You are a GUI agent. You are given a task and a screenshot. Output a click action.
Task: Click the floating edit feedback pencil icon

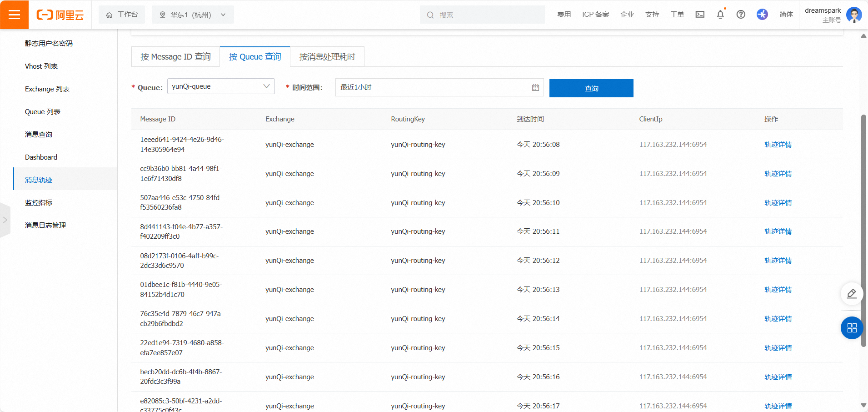852,294
